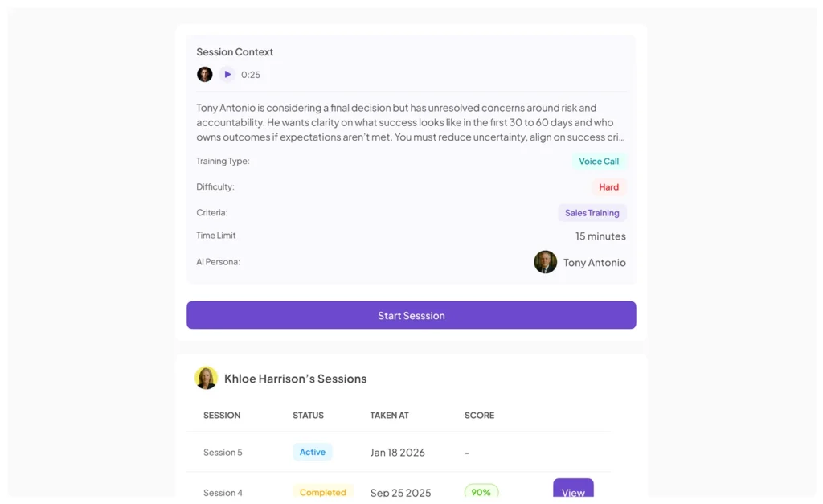Play the session context audio
This screenshot has width=823, height=504.
(x=227, y=75)
